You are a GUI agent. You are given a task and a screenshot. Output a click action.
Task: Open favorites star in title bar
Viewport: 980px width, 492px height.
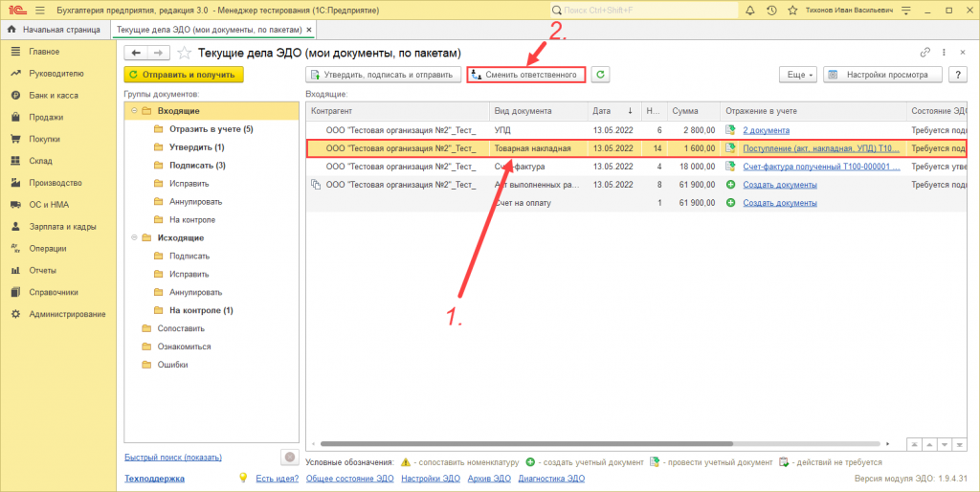[792, 11]
